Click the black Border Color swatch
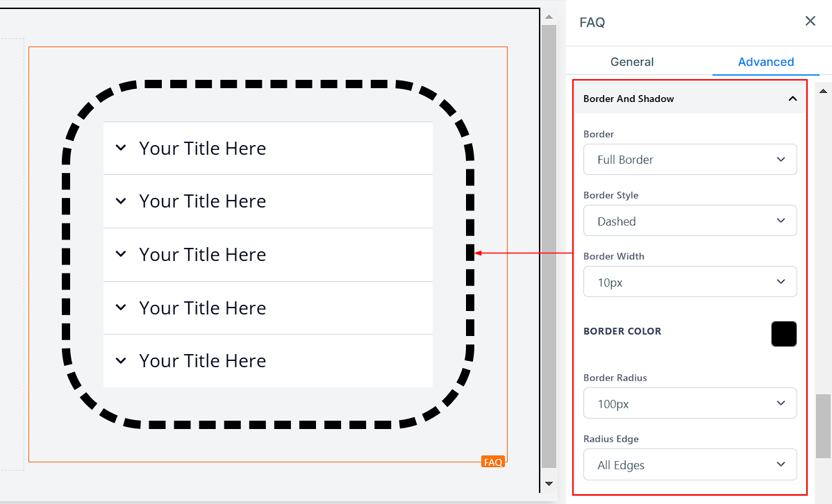Image resolution: width=832 pixels, height=504 pixels. [783, 334]
